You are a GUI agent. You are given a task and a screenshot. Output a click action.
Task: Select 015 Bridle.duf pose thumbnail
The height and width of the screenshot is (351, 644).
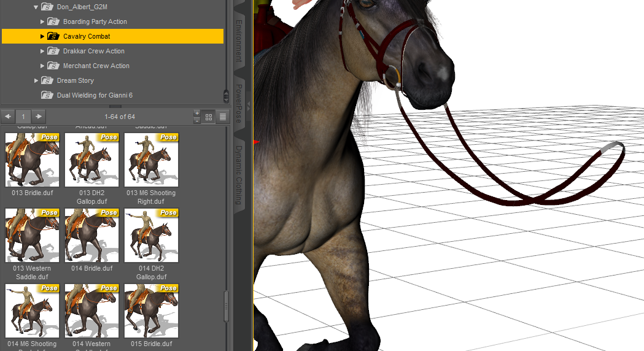click(x=151, y=311)
